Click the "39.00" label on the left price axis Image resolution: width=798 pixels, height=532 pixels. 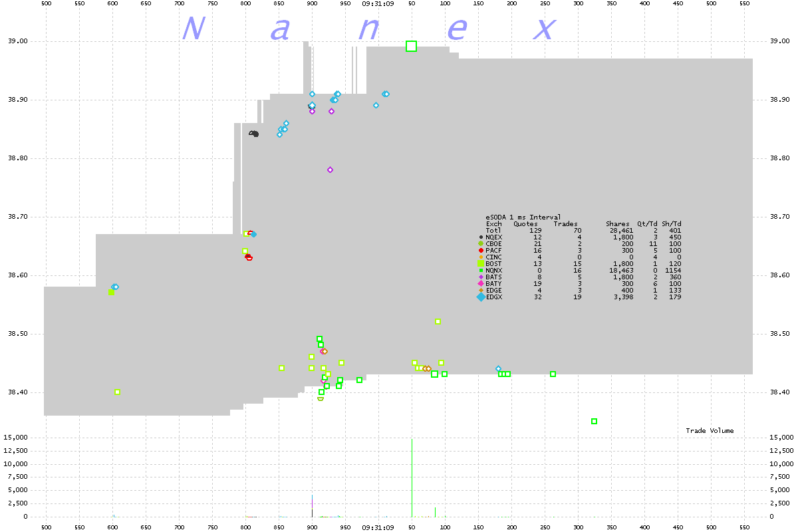(17, 41)
